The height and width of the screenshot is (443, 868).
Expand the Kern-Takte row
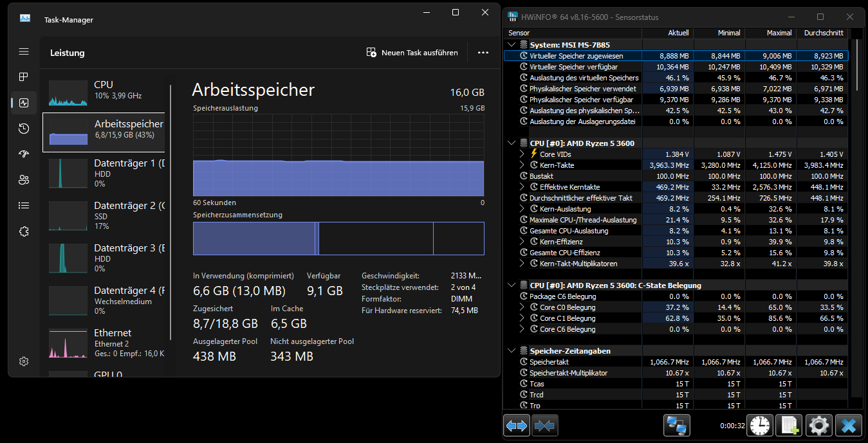point(522,165)
